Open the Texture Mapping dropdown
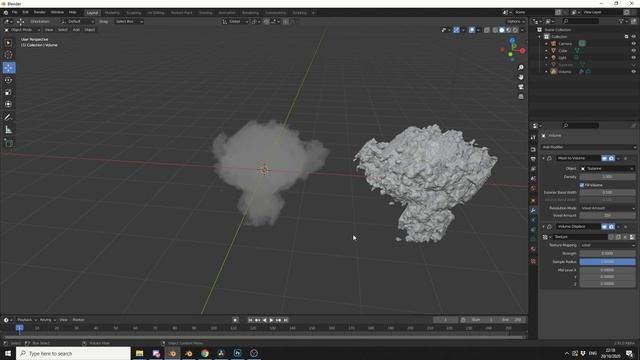The width and height of the screenshot is (640, 360). pos(607,245)
